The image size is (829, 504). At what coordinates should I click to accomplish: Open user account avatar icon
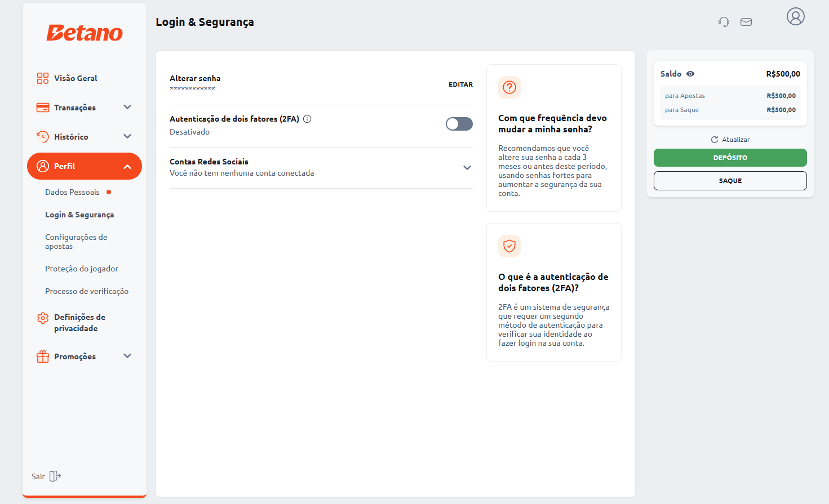point(795,17)
